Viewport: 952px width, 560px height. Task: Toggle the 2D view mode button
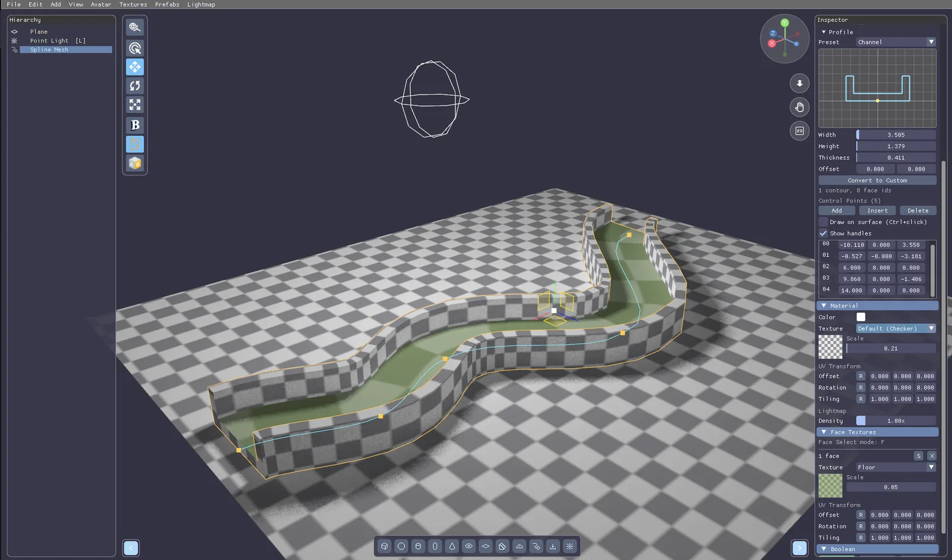(800, 131)
